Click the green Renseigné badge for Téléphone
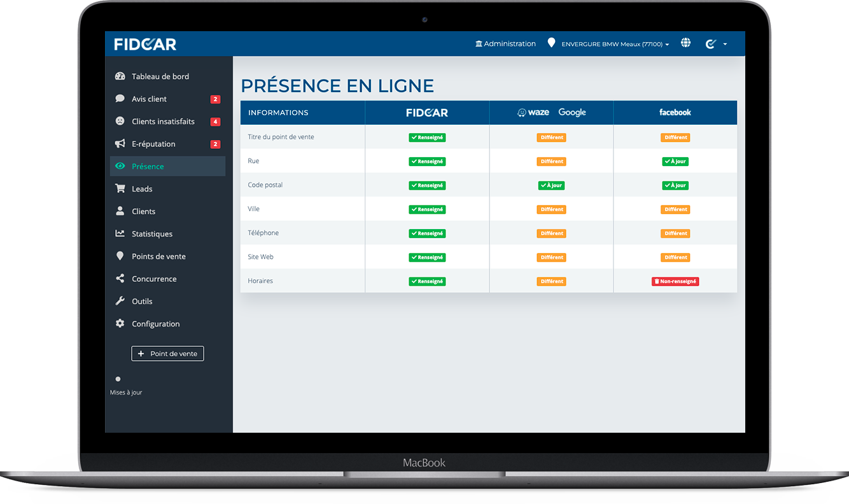The width and height of the screenshot is (849, 504). (x=427, y=233)
